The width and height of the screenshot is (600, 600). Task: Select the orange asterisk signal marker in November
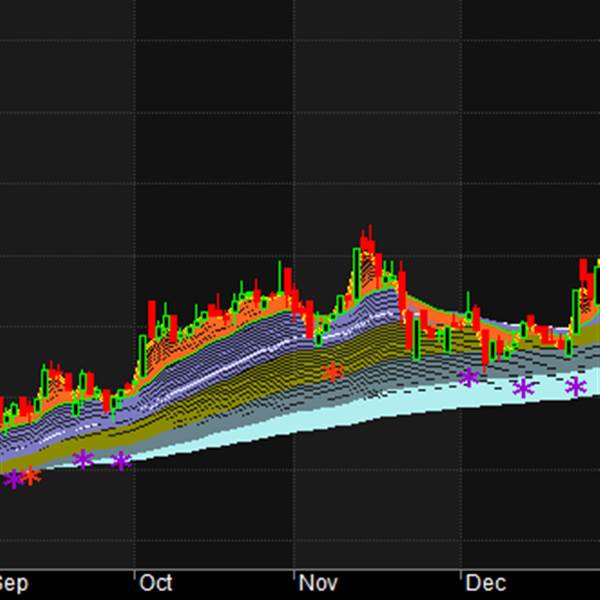click(333, 372)
